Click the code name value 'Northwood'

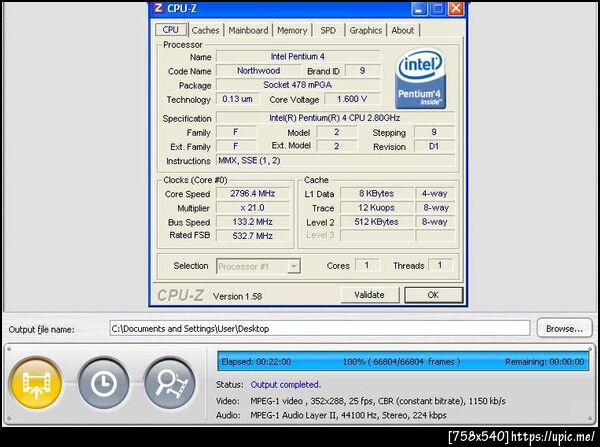coord(258,71)
